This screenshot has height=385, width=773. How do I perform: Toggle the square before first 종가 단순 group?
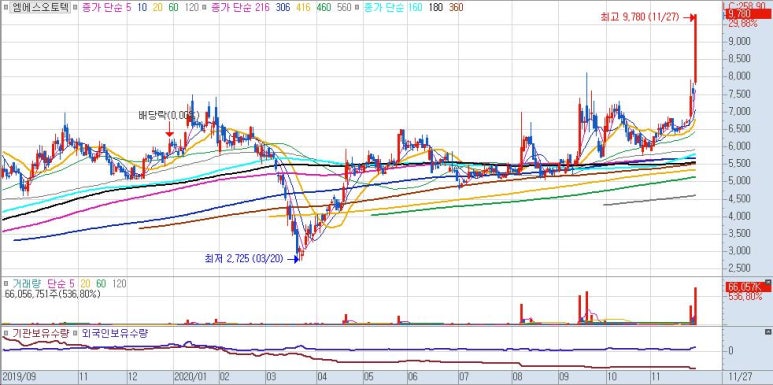click(74, 8)
